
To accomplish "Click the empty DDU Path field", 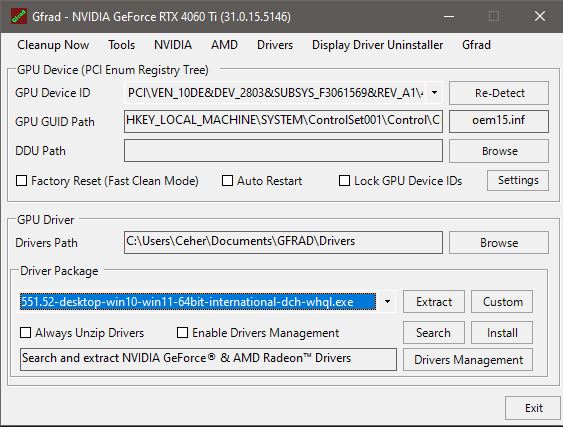I will (x=283, y=151).
